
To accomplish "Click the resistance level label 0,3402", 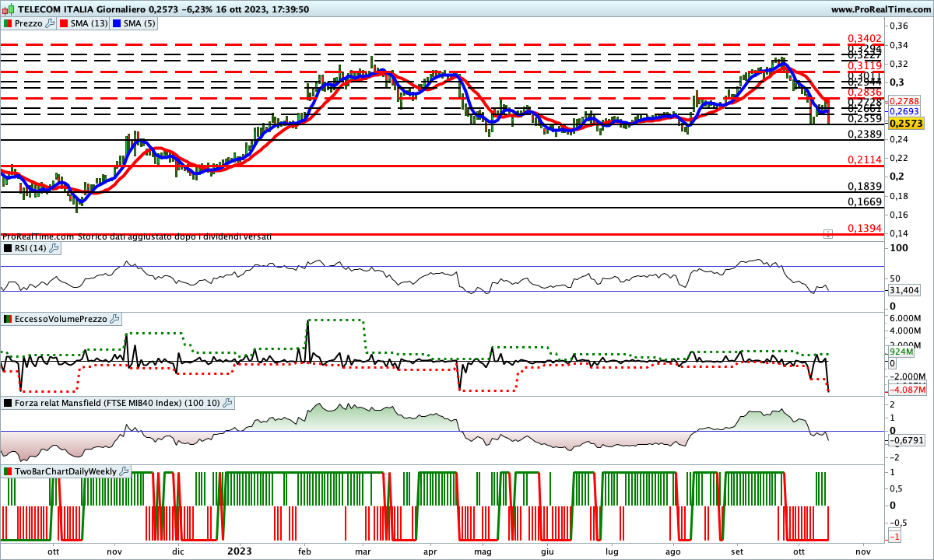I will [x=864, y=39].
